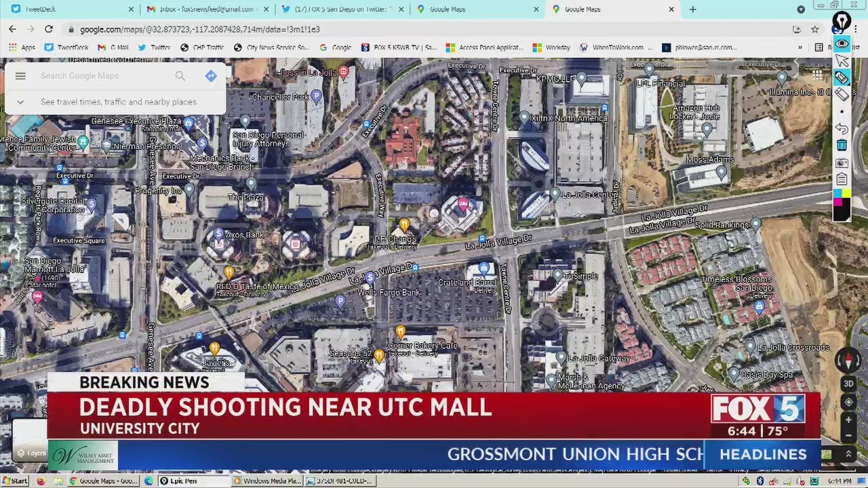Pick the cyan color in Epic Pen palette
The width and height of the screenshot is (868, 488).
click(837, 194)
